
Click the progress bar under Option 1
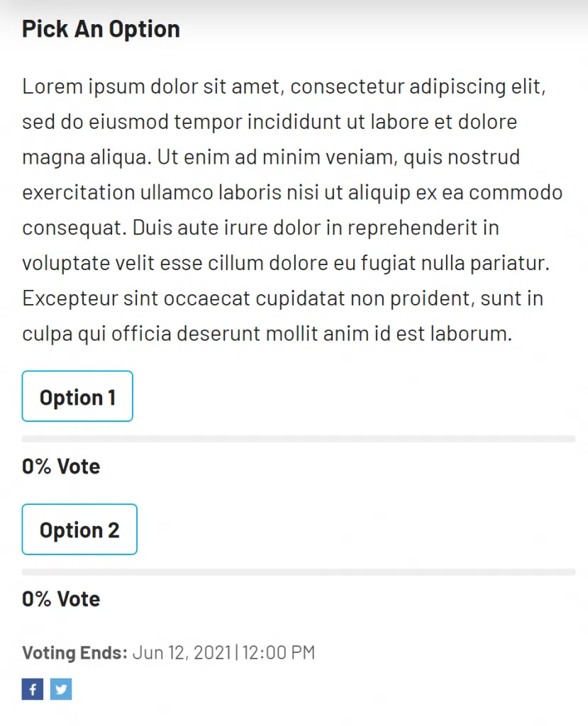[x=298, y=439]
